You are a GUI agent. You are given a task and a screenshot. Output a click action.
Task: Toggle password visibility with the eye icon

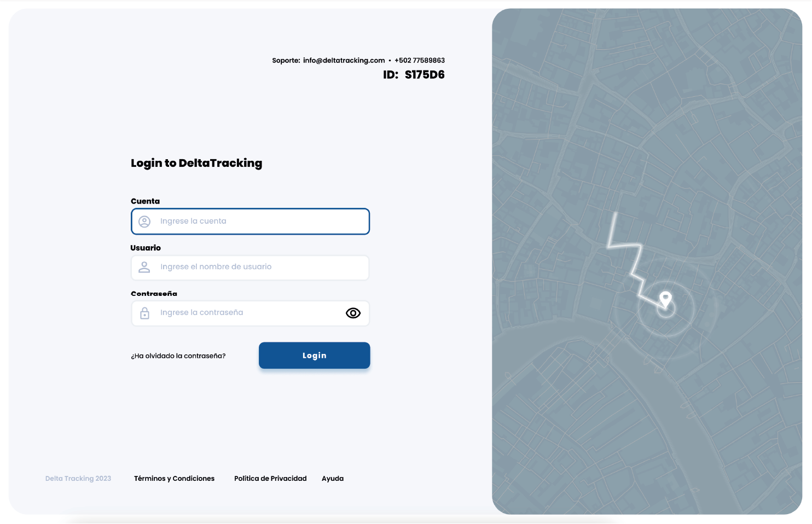[x=353, y=313]
